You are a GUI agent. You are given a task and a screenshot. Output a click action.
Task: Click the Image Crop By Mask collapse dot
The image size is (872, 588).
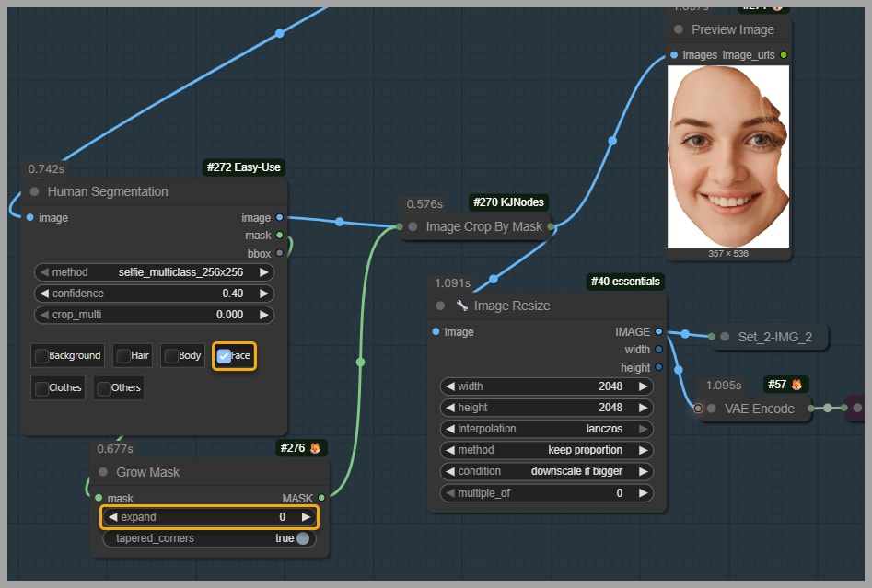(x=413, y=226)
